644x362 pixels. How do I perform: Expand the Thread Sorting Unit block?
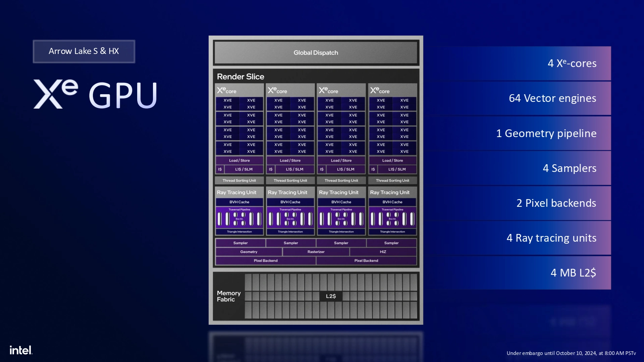point(239,181)
